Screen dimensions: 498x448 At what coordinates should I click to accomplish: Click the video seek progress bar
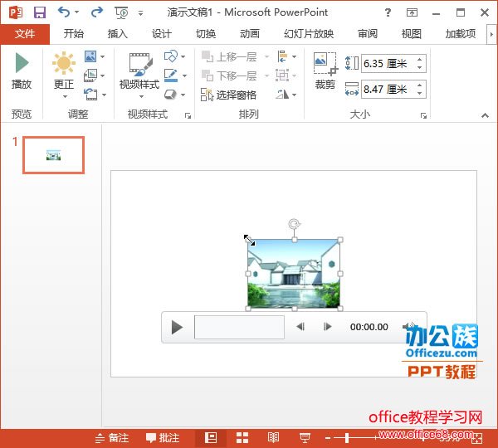tap(239, 327)
